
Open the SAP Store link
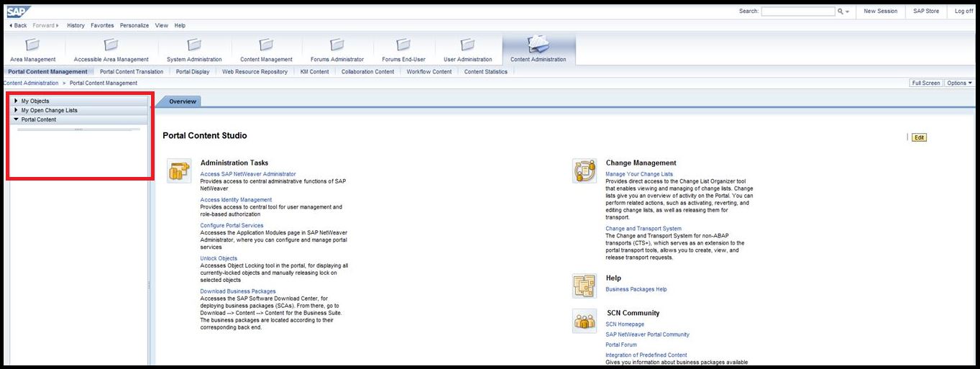click(x=926, y=11)
